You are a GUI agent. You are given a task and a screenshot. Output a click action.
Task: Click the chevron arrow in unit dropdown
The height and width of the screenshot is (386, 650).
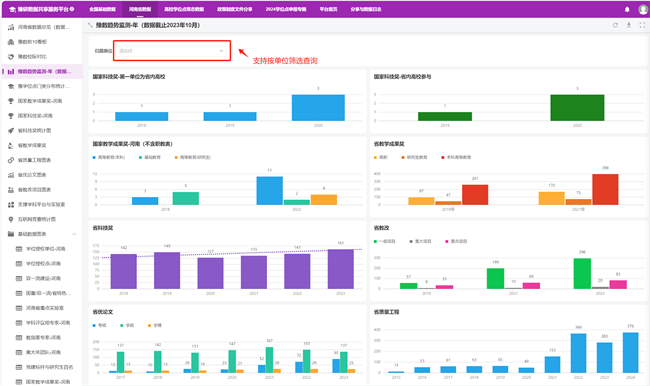[221, 51]
